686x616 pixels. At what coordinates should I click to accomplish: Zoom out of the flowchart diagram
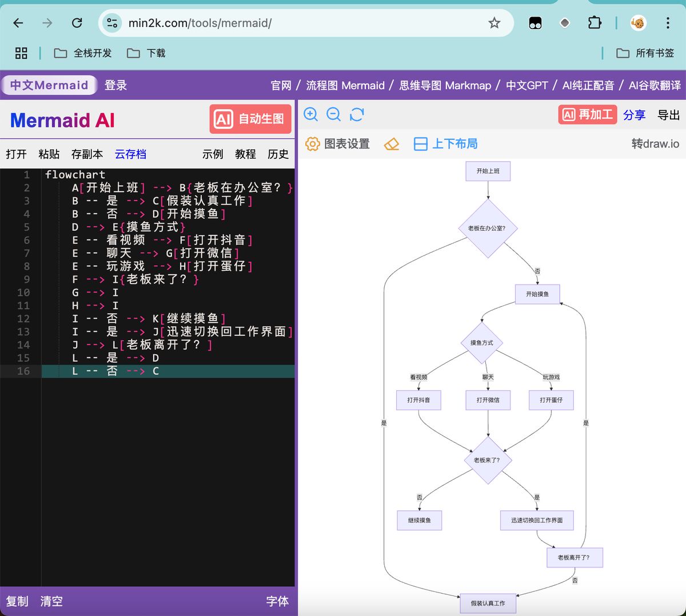(x=333, y=114)
